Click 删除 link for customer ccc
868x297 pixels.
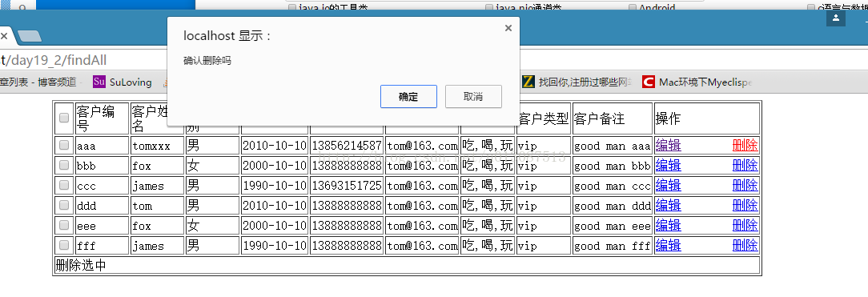(x=745, y=185)
